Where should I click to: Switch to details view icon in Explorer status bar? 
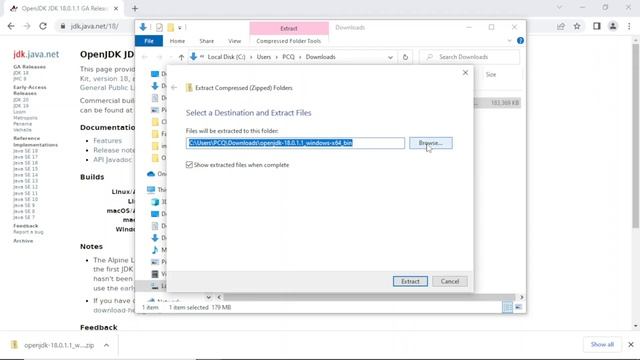tap(507, 307)
